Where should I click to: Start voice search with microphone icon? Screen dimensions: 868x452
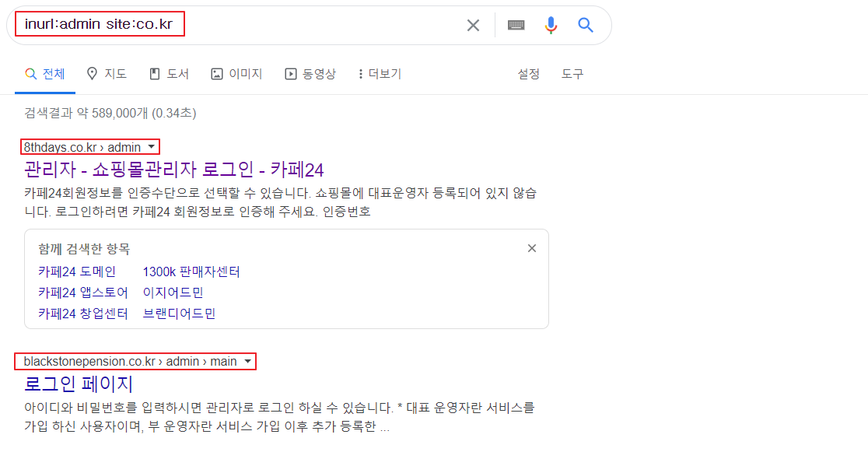[x=550, y=25]
